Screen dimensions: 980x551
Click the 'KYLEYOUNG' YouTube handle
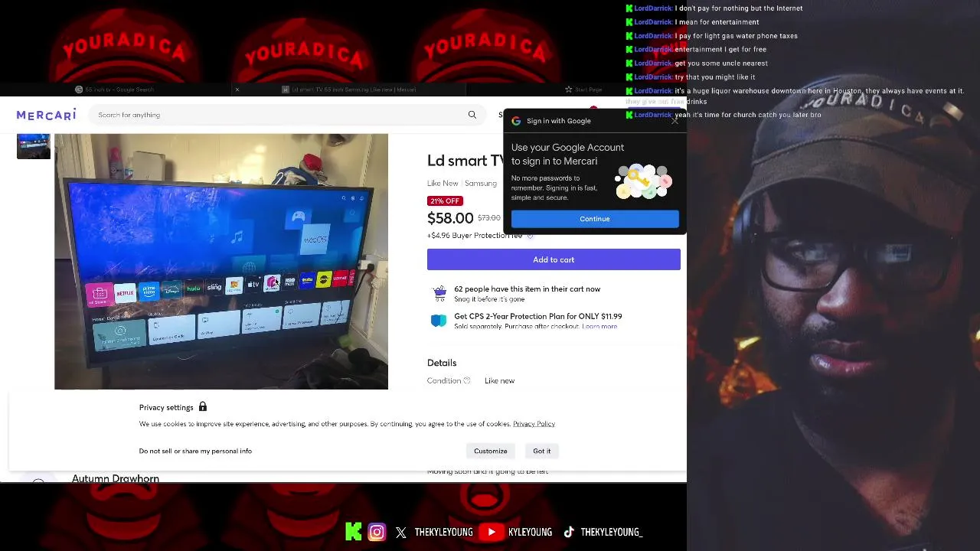coord(530,532)
